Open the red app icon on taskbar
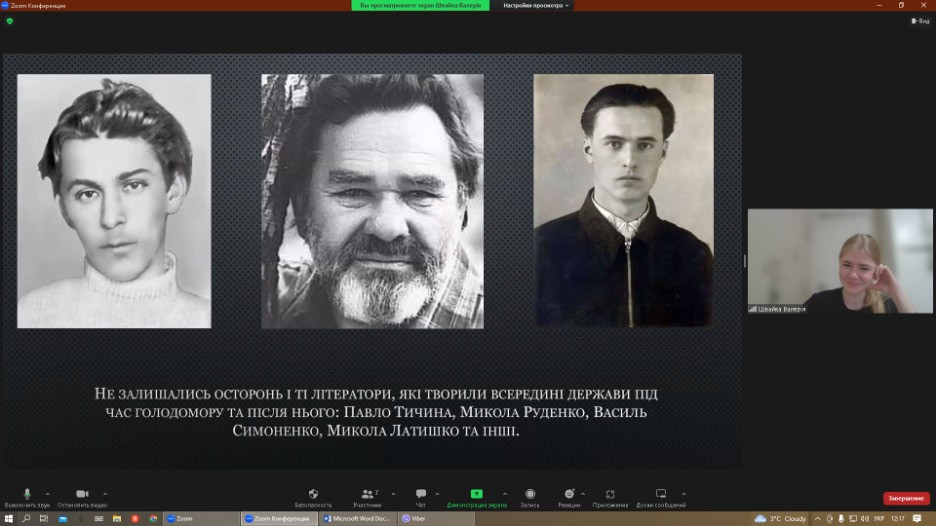This screenshot has height=526, width=936. 135,519
